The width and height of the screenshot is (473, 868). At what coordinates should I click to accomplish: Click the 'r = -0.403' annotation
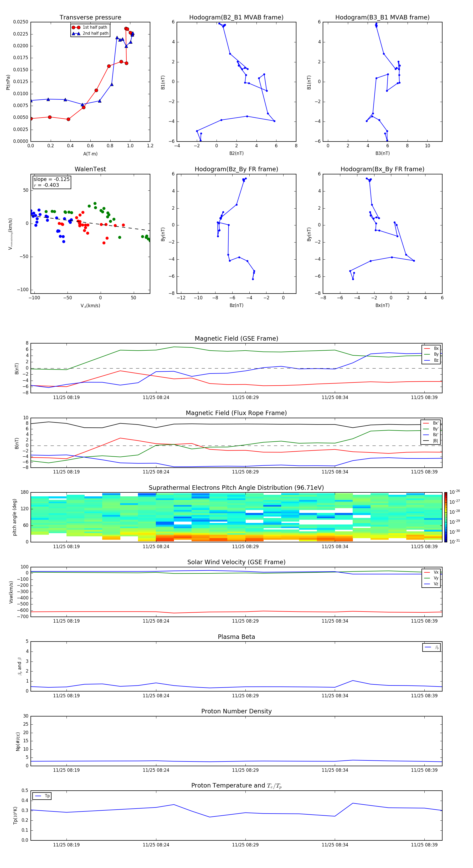(x=47, y=185)
